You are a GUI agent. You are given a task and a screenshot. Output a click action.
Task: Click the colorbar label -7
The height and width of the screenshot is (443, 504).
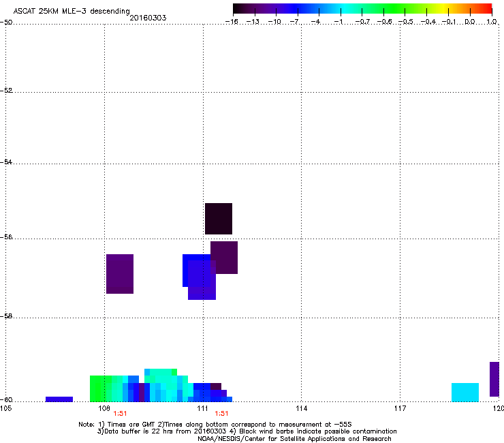[x=294, y=22]
